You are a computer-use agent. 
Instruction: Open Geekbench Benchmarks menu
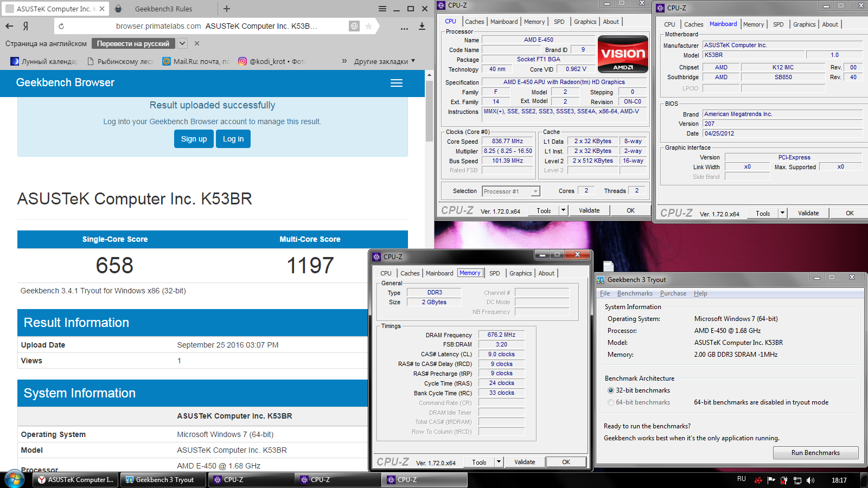coord(635,293)
